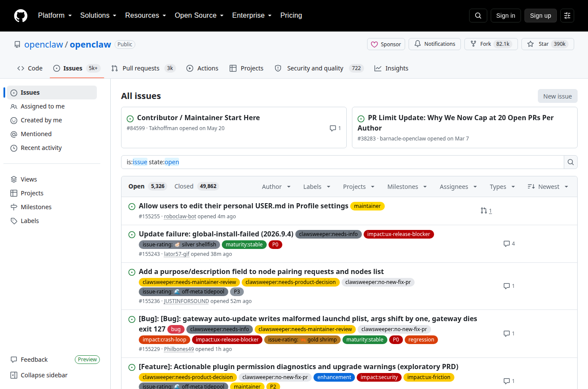Switch to the Pull requests tab

pyautogui.click(x=143, y=68)
